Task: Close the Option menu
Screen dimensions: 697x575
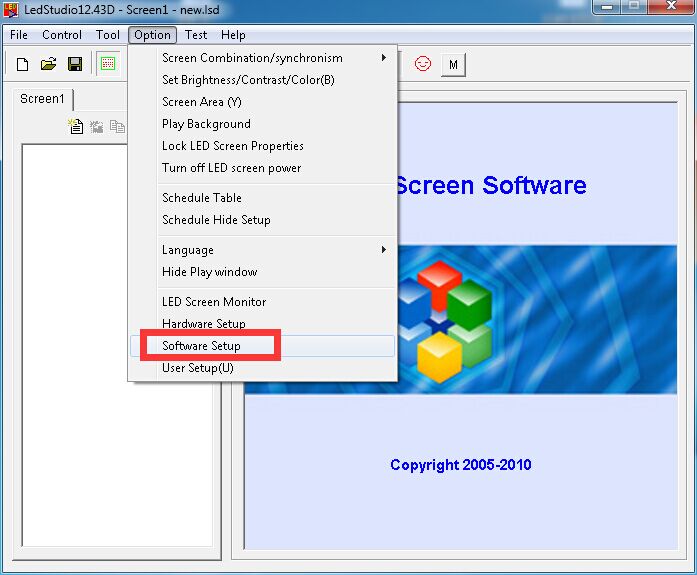Action: coord(152,35)
